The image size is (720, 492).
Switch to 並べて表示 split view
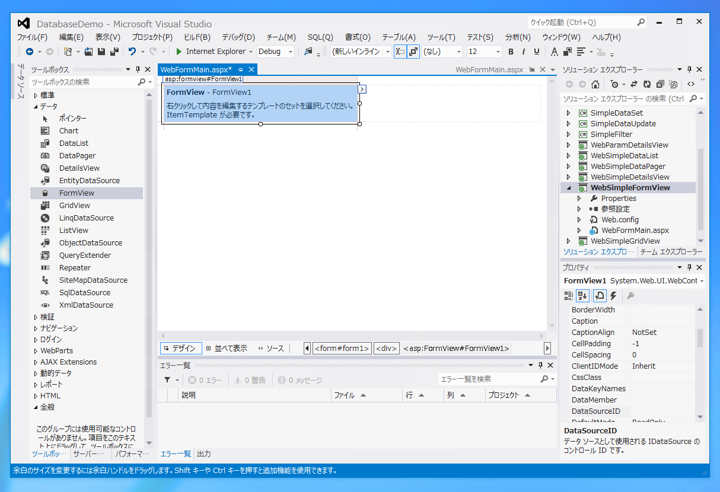pos(227,348)
